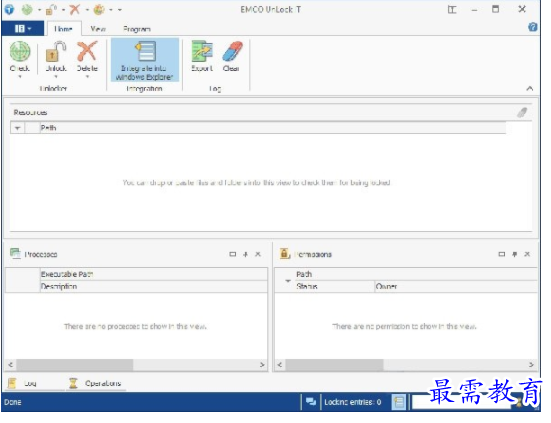Click the help question mark icon
Viewport: 551px width, 423px height.
click(533, 27)
